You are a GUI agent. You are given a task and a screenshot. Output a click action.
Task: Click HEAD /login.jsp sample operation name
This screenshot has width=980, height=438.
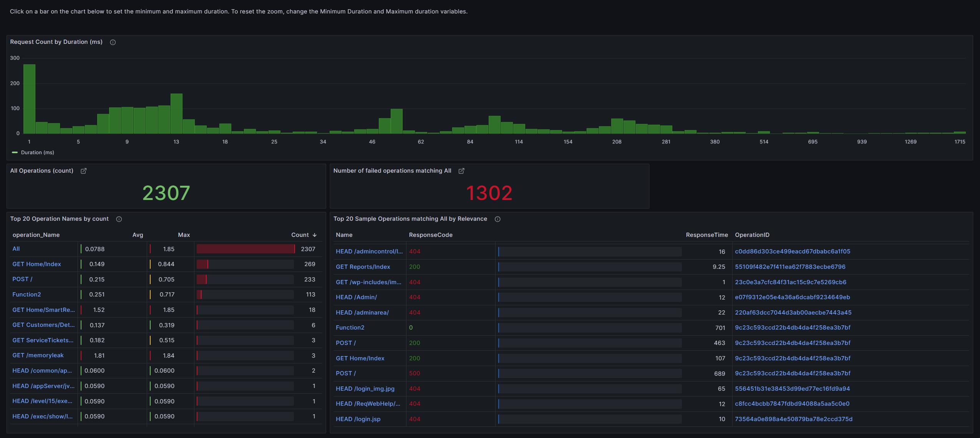tap(358, 419)
